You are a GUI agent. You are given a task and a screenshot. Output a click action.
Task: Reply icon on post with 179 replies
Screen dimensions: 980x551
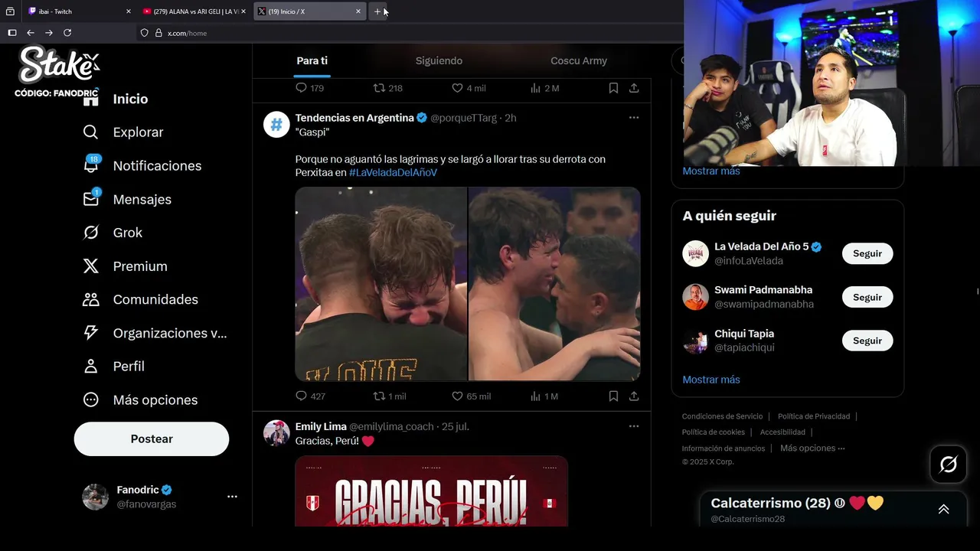pos(301,88)
